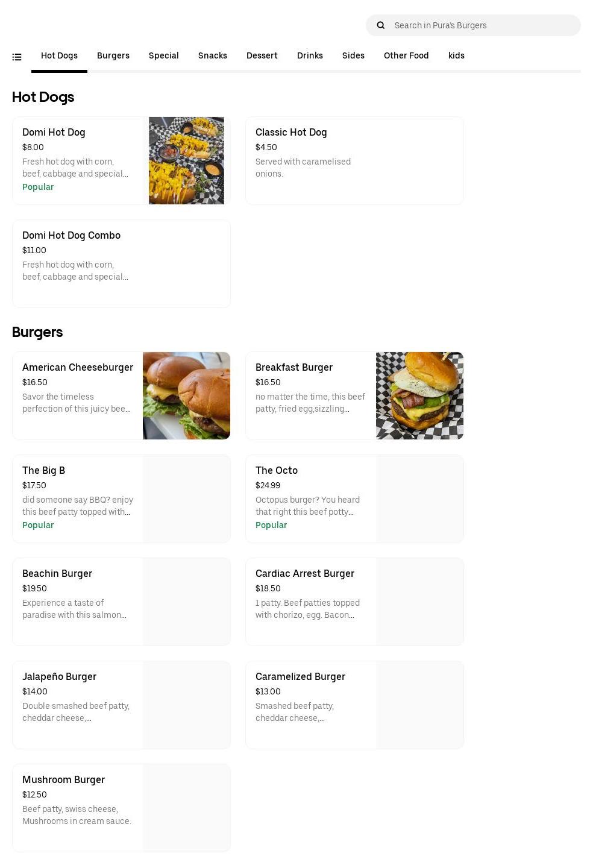Select the Snacks category tab
The image size is (593, 868).
213,55
